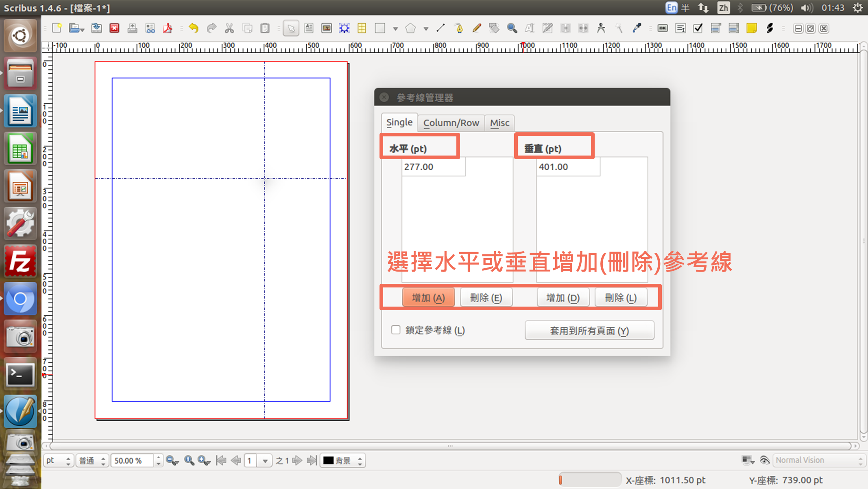Image resolution: width=868 pixels, height=489 pixels.
Task: Select the Render Frame tool
Action: pos(344,28)
